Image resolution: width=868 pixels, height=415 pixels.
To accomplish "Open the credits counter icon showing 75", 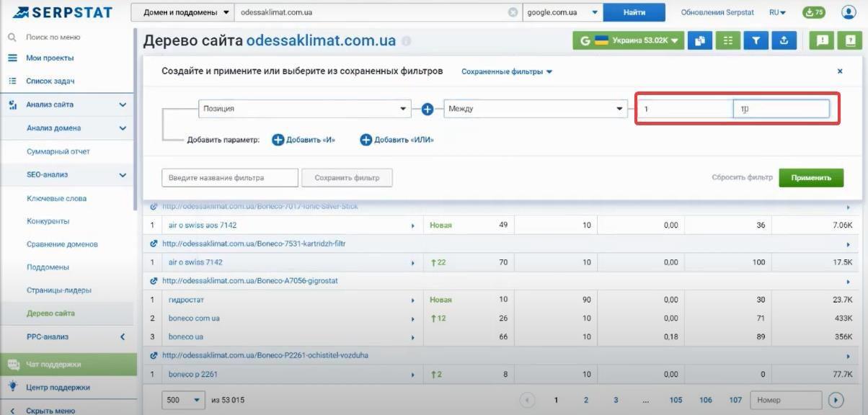I will point(813,12).
